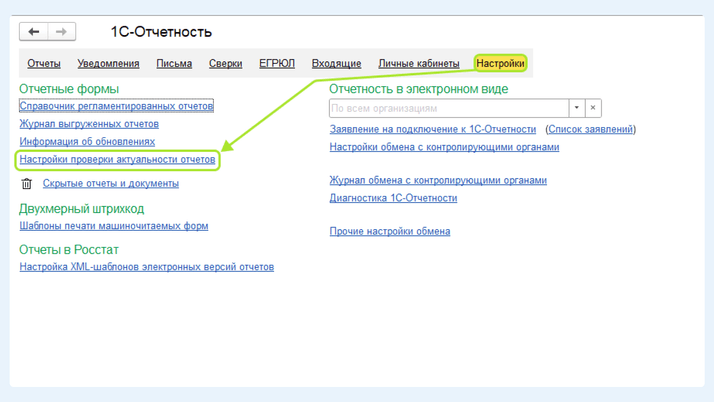Viewport: 714px width, 402px height.
Task: Select the Письма tab
Action: coord(174,64)
